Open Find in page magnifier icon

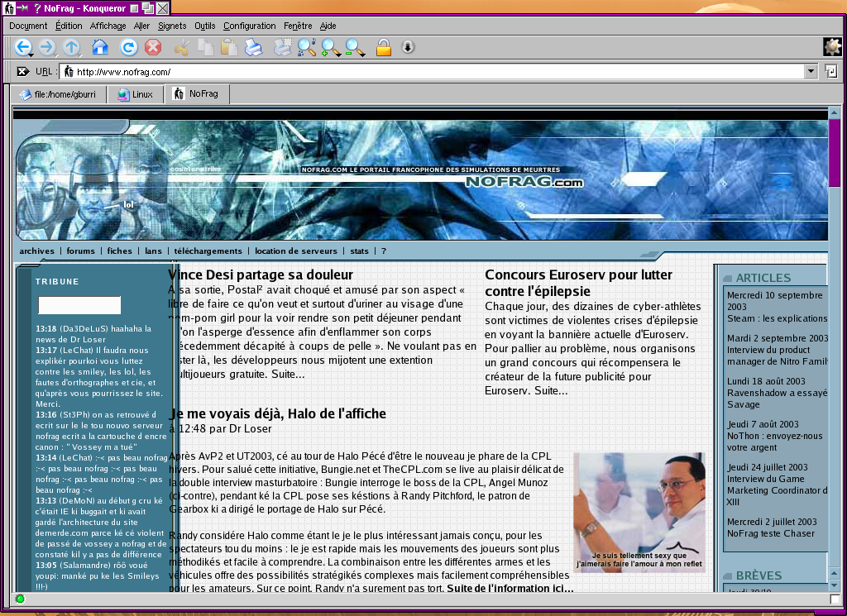click(306, 47)
